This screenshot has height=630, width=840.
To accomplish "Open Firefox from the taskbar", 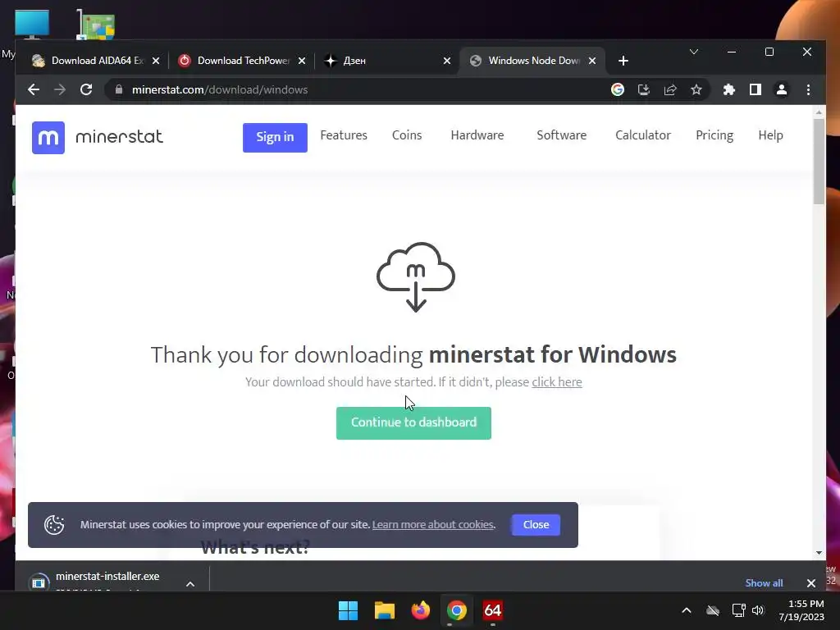I will point(421,610).
